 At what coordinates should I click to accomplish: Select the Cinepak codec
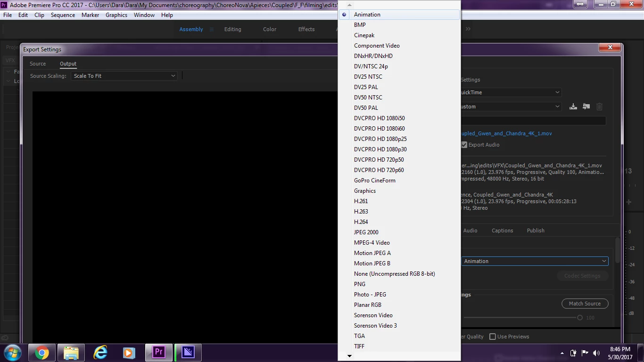tap(399, 35)
